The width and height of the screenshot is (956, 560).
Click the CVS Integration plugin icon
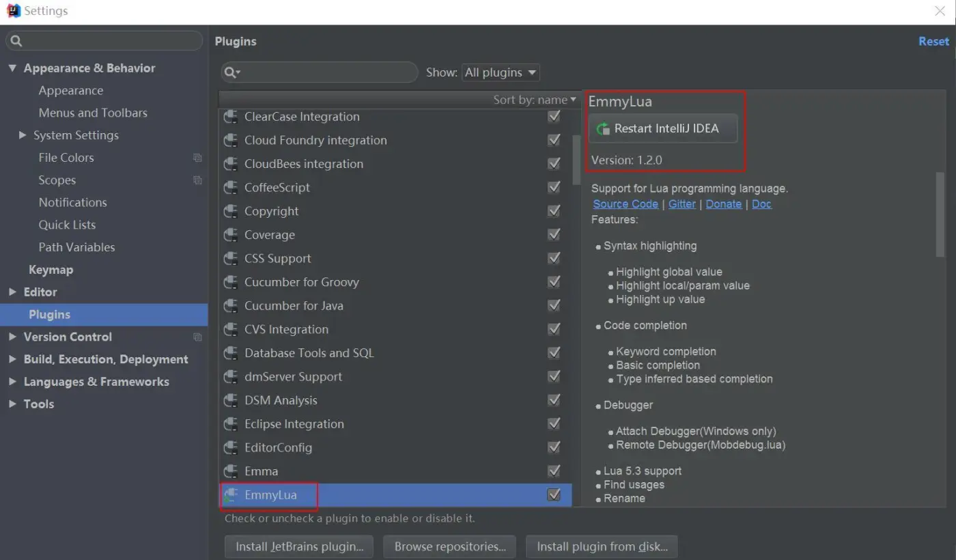[x=231, y=330]
